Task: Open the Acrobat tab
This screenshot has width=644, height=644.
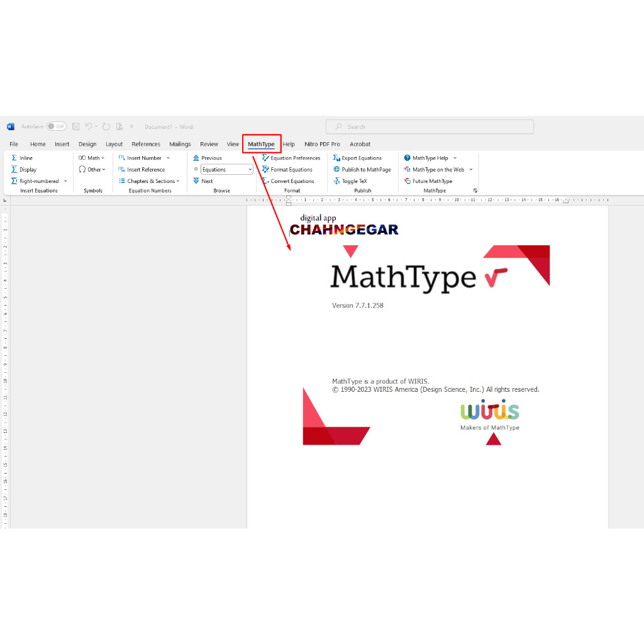Action: [360, 144]
